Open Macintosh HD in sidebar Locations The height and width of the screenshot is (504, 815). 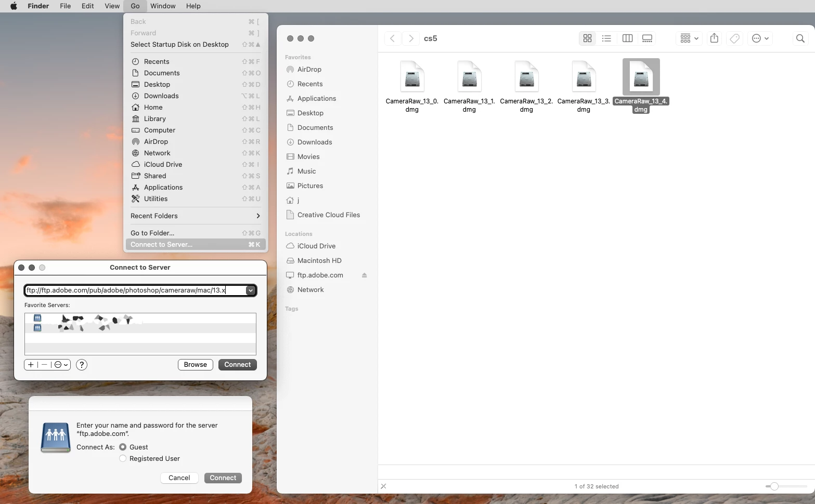pyautogui.click(x=319, y=261)
